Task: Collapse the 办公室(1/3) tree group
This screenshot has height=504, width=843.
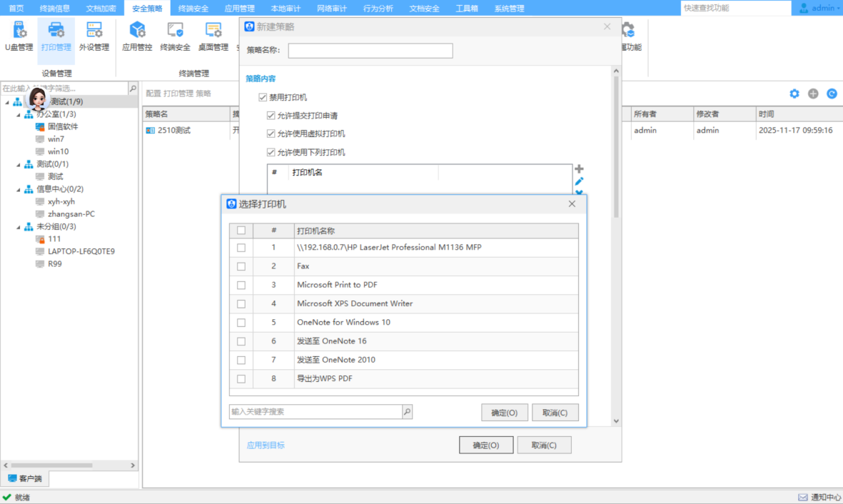Action: (19, 114)
